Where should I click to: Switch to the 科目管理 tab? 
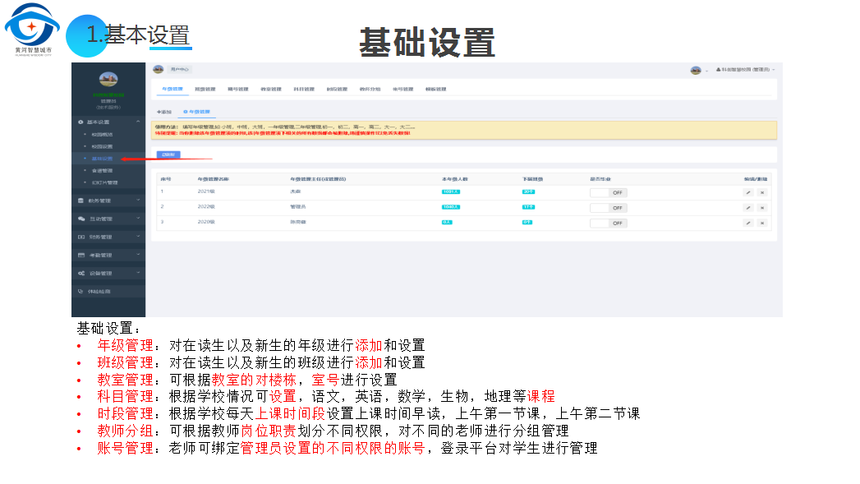point(304,89)
